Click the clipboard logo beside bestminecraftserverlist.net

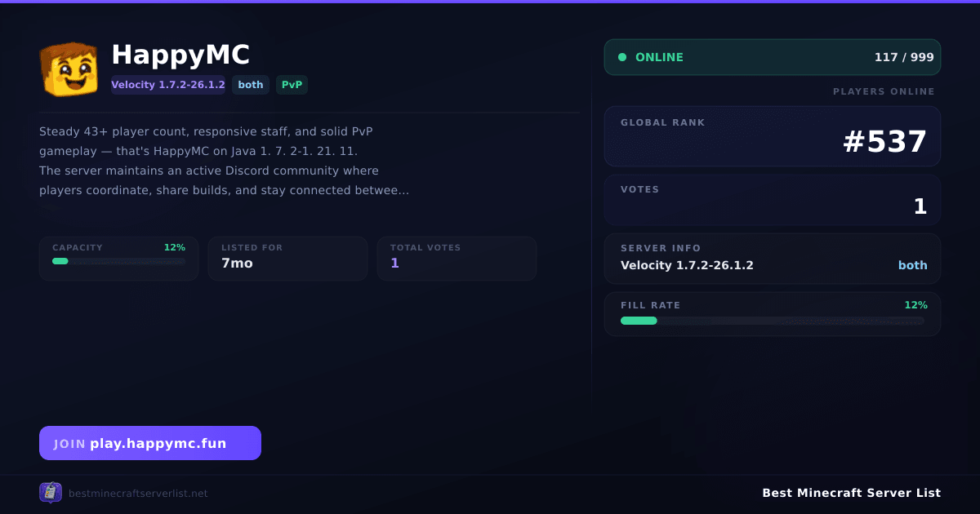coord(51,493)
